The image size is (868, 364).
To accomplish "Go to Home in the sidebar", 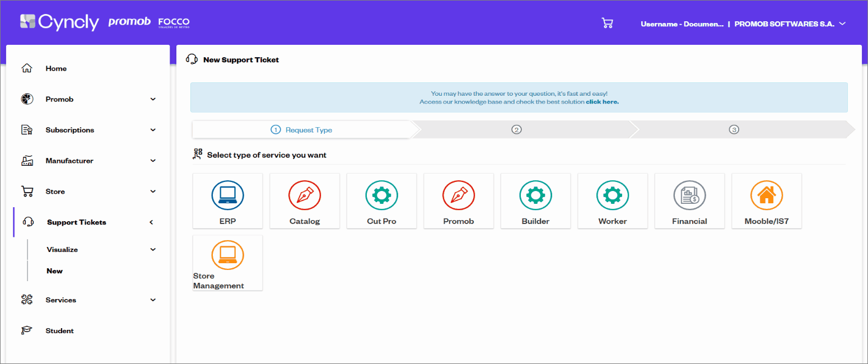I will (56, 68).
